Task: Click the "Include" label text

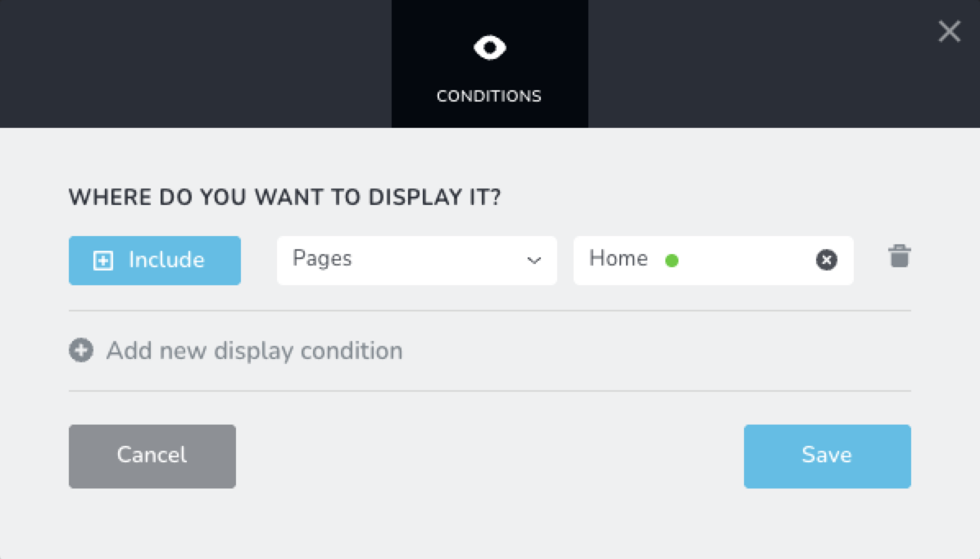Action: click(x=166, y=261)
